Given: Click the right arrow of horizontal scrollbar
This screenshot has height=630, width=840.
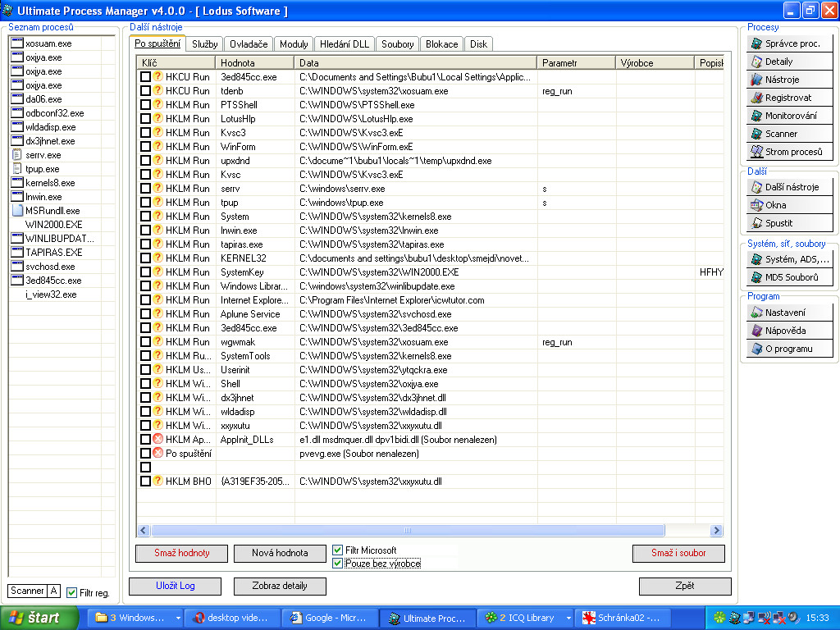Looking at the screenshot, I should pos(716,531).
